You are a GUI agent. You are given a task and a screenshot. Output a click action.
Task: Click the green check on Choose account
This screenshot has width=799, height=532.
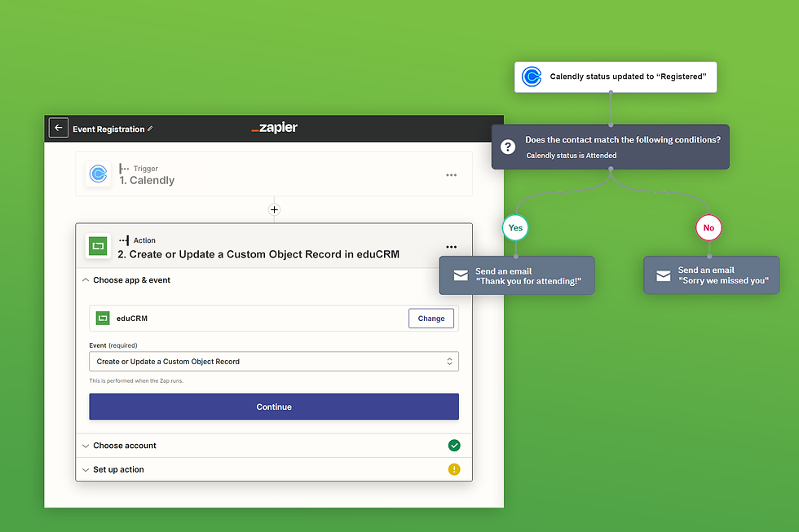[x=454, y=446]
